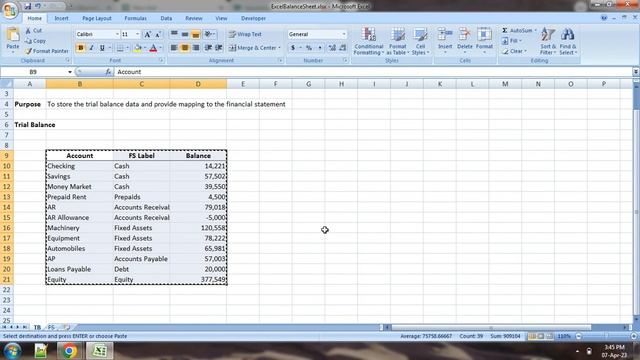The image size is (640, 360).
Task: Apply the Borders button
Action: 120,48
